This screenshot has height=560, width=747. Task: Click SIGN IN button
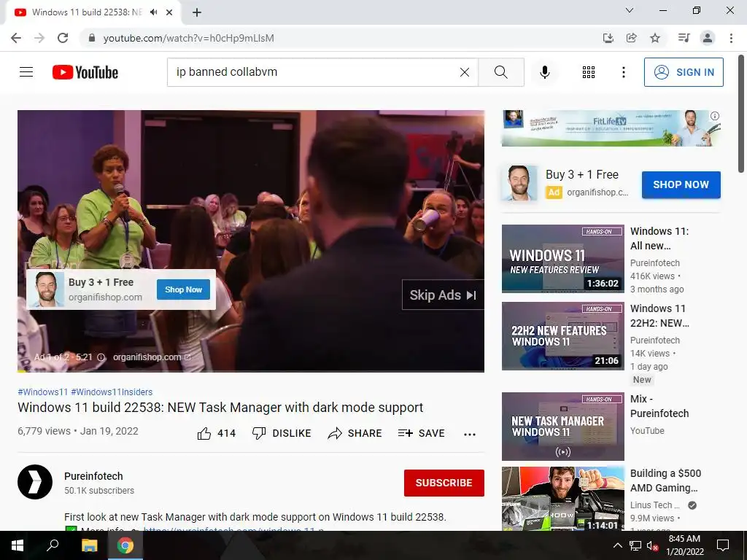[x=684, y=72]
